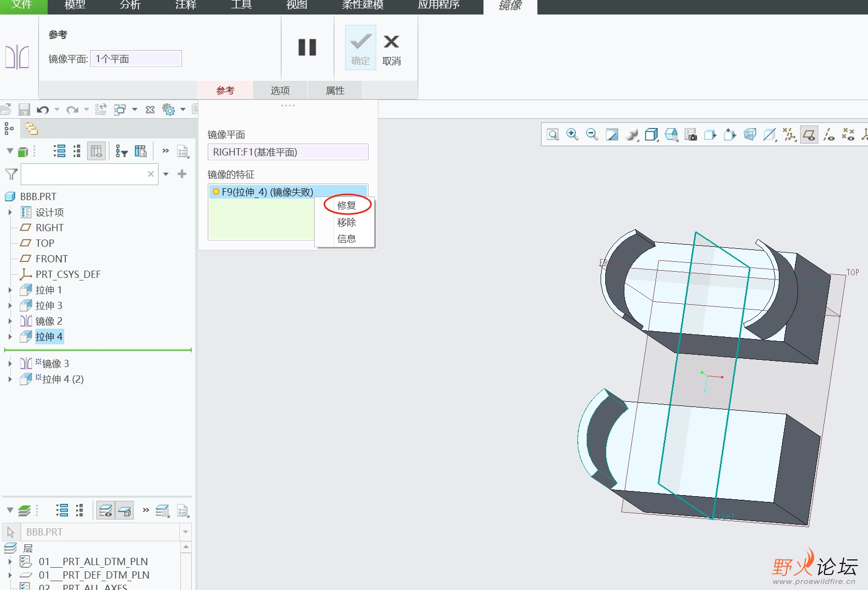Click the expand all tree icon in model tree

pos(60,151)
